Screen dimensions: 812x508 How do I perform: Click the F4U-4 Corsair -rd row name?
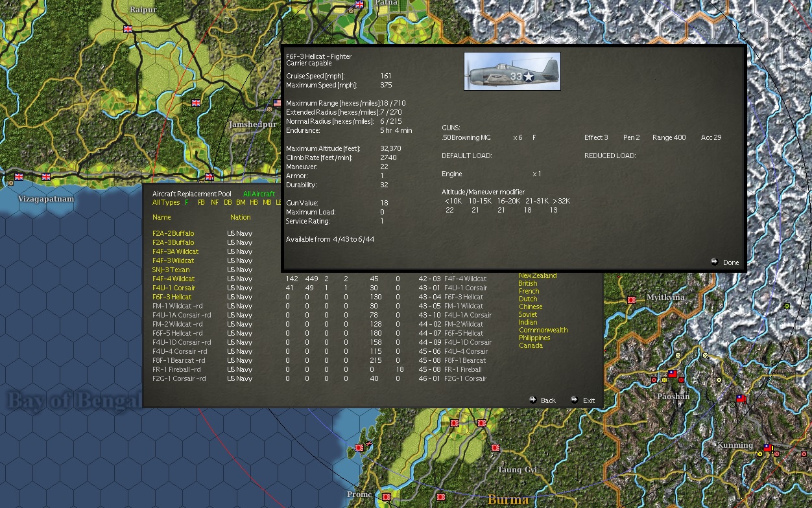pos(179,351)
